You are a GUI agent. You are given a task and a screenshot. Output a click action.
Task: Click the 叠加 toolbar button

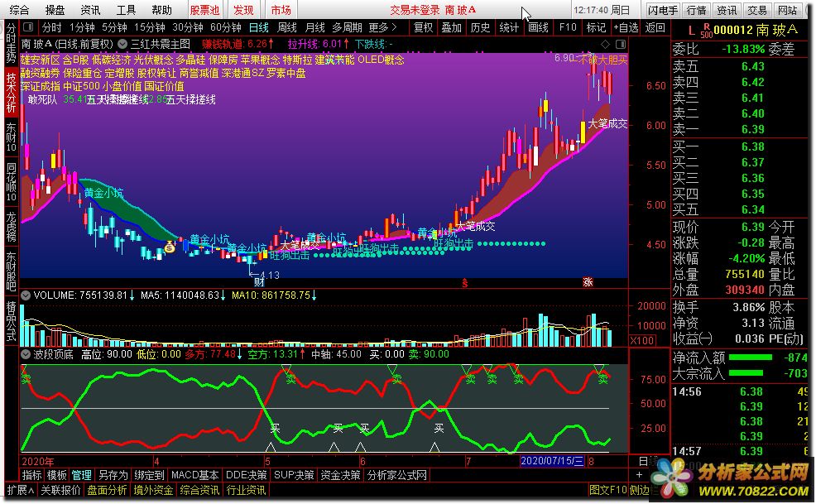coord(451,27)
